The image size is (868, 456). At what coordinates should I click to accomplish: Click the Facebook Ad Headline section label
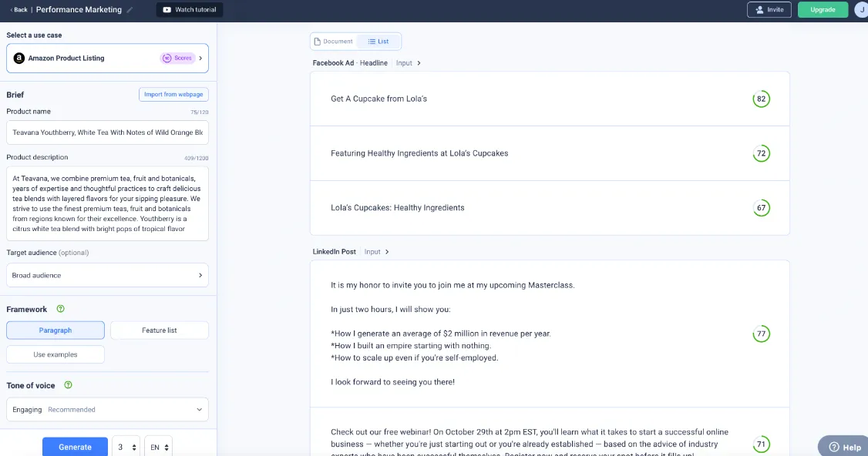(x=350, y=63)
